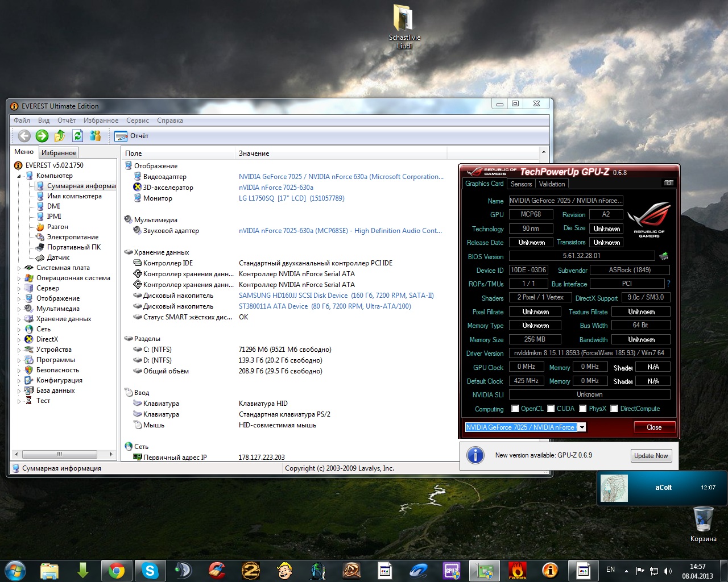The image size is (728, 582).
Task: Enable the OpenCL checkbox
Action: pos(515,409)
